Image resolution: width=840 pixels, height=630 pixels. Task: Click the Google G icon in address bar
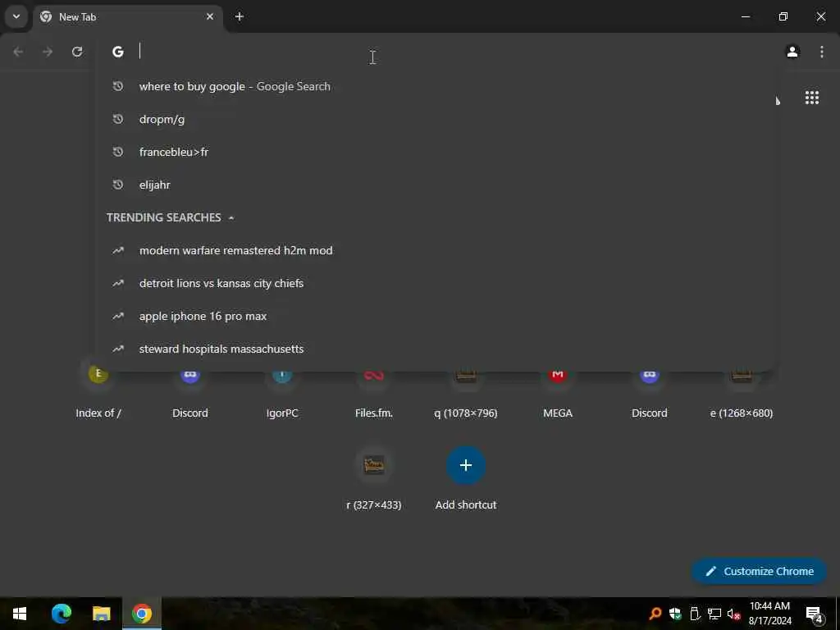coord(118,52)
